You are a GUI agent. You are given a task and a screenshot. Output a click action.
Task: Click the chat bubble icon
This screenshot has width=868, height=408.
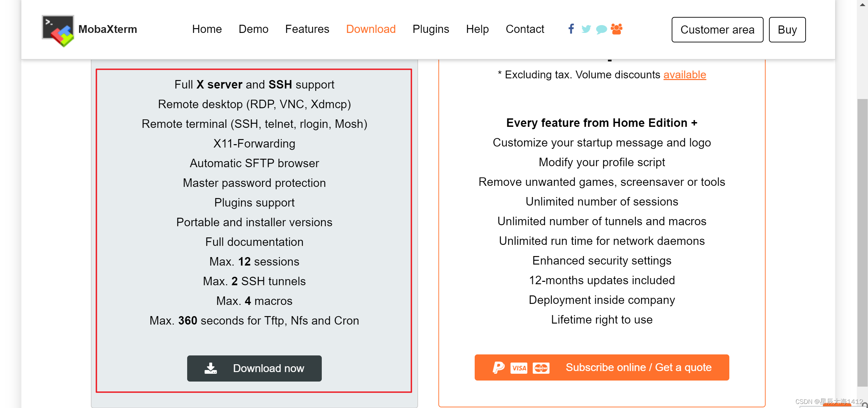(601, 30)
